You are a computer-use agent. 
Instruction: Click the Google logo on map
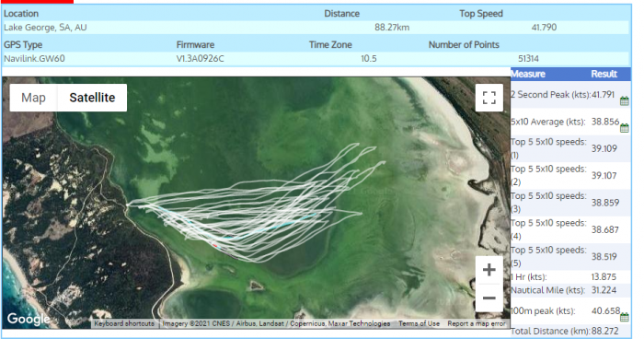28,319
